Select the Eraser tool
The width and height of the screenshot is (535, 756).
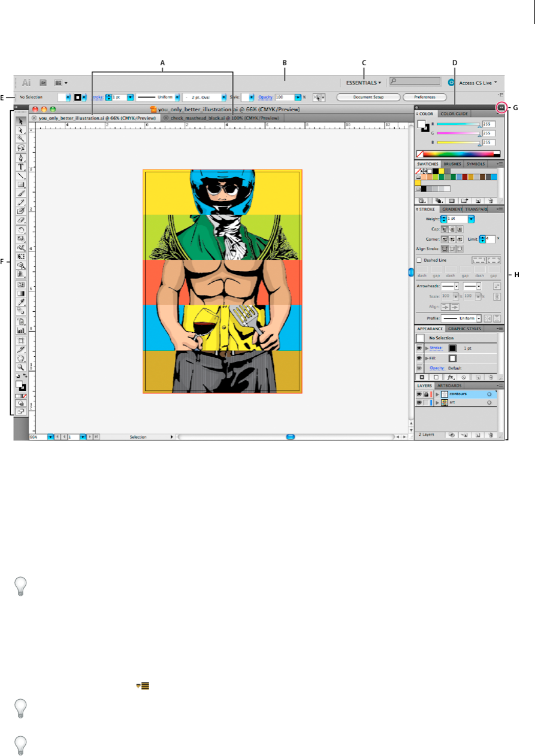point(20,219)
